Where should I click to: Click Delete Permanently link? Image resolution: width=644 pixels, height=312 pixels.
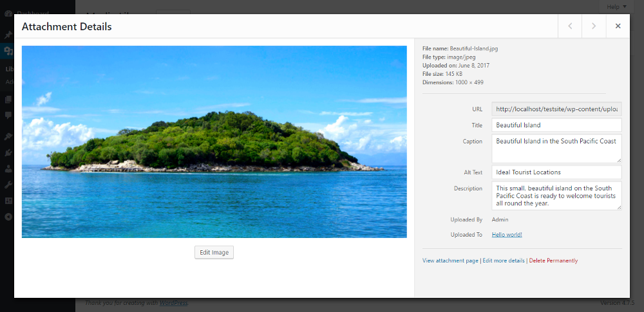(553, 261)
